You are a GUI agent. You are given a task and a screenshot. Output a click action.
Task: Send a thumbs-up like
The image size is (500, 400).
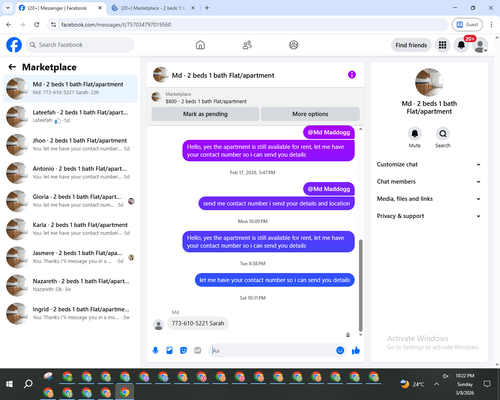(356, 350)
